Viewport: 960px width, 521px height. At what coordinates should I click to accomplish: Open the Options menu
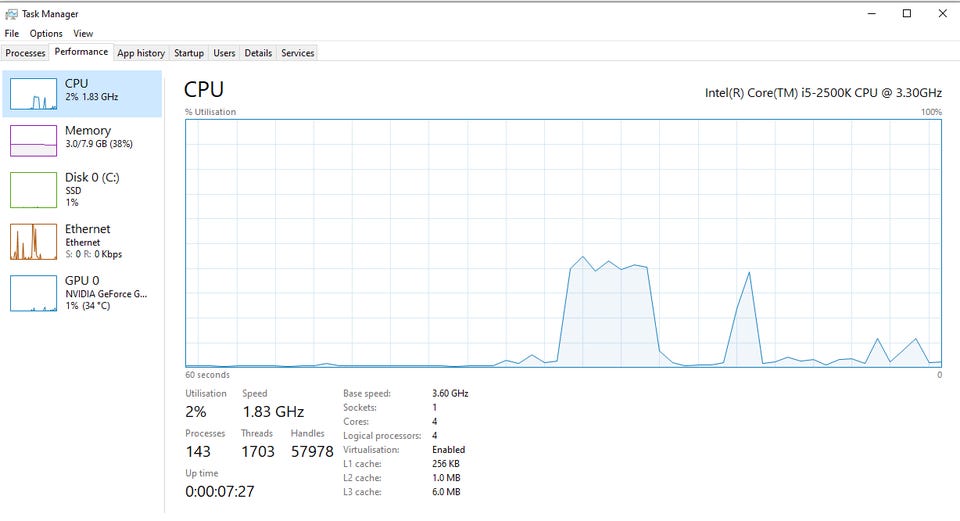[x=46, y=33]
